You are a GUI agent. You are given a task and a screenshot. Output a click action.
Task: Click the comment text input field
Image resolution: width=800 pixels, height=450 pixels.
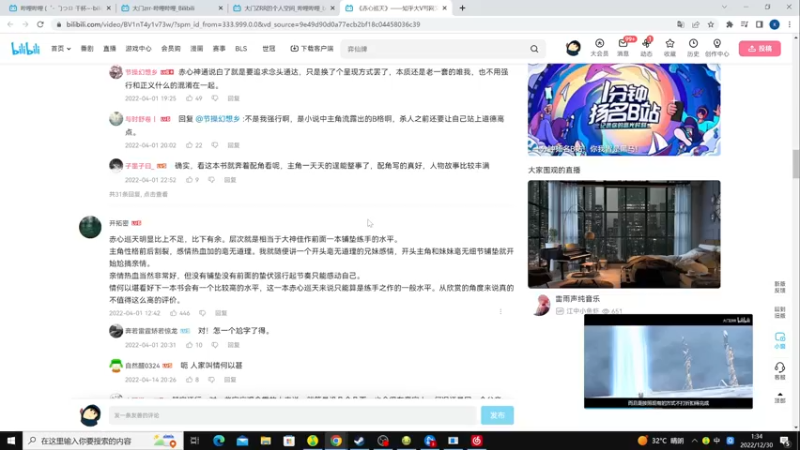pyautogui.click(x=292, y=415)
